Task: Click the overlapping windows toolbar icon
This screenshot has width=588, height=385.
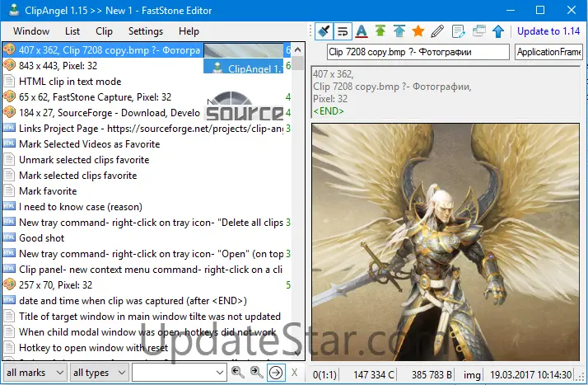Action: (x=478, y=31)
